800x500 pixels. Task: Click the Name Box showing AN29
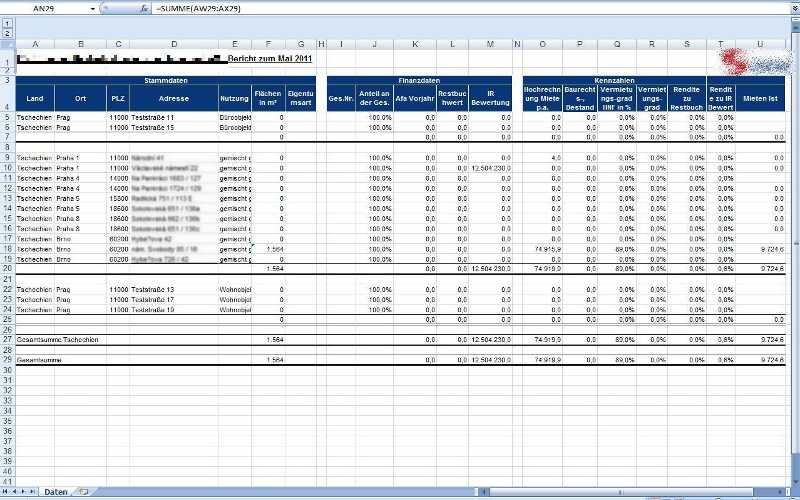click(x=45, y=9)
